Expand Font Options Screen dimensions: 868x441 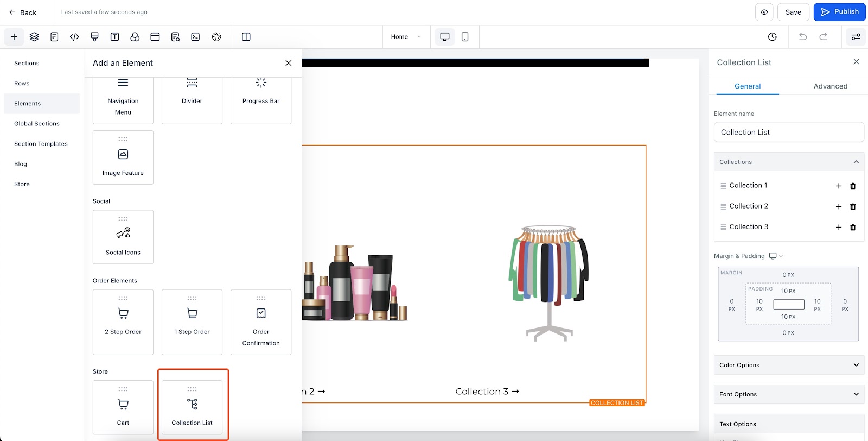coord(789,394)
